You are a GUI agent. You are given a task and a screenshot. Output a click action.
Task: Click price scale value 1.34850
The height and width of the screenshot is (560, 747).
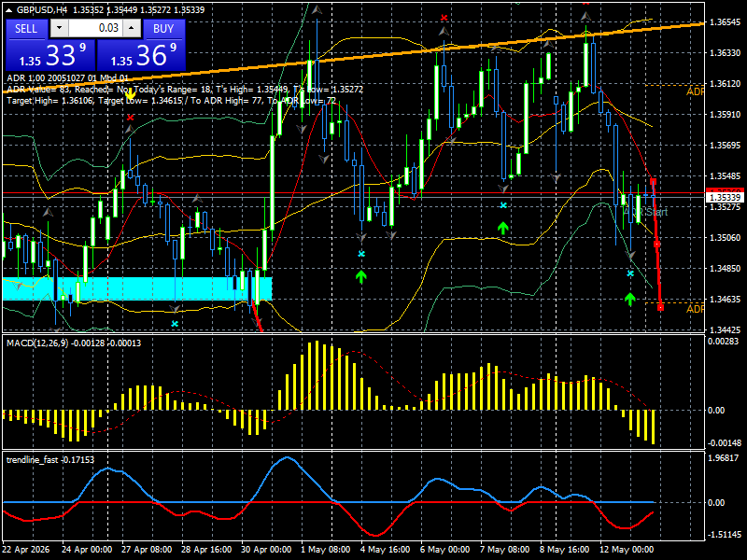coord(726,269)
